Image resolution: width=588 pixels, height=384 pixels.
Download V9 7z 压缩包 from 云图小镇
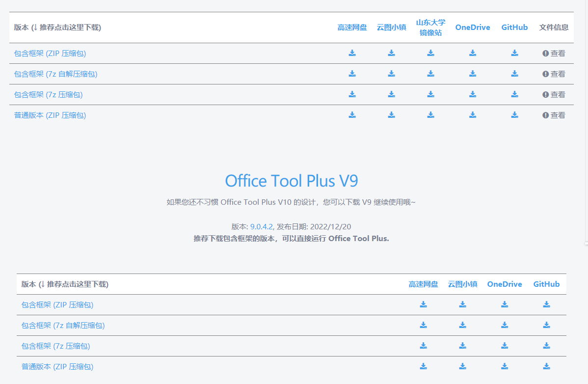click(x=463, y=346)
